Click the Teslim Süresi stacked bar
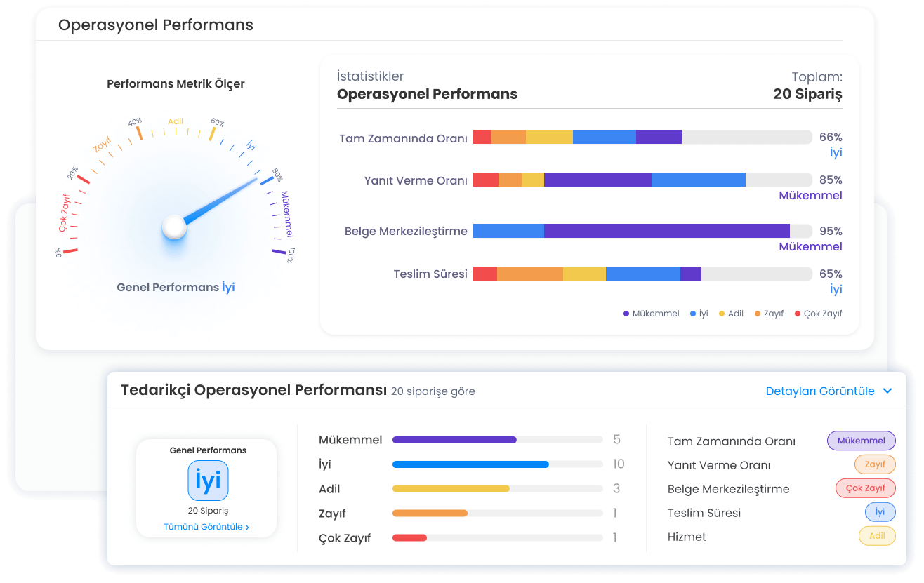924x583 pixels. click(642, 274)
